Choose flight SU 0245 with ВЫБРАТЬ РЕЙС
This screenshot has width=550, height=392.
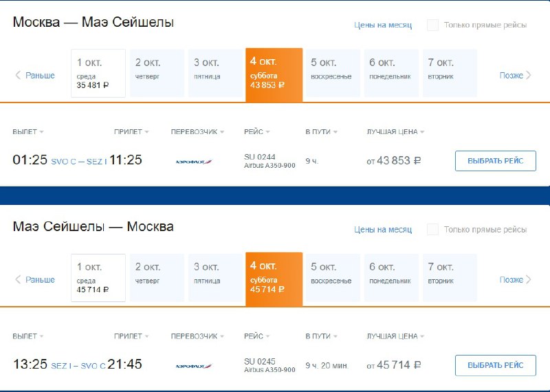(495, 365)
